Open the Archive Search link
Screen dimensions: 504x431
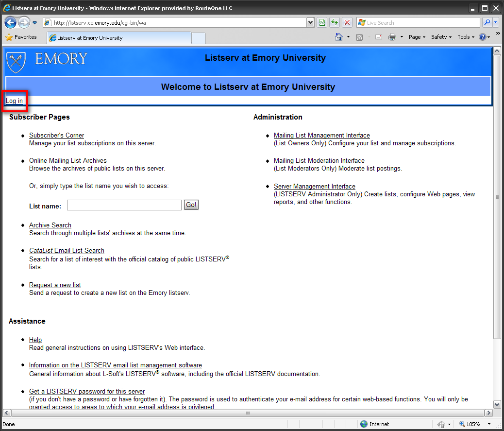[x=50, y=225]
